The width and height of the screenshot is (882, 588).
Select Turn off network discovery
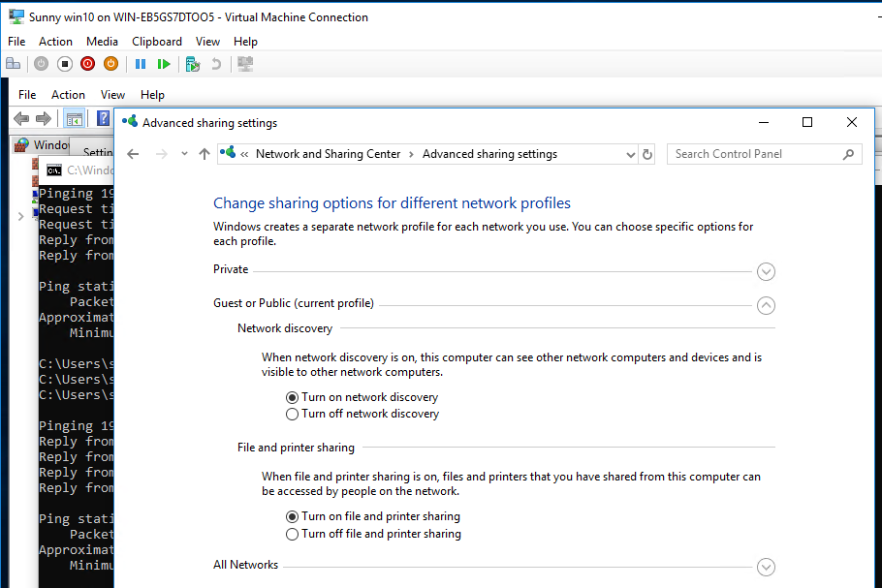(x=362, y=415)
